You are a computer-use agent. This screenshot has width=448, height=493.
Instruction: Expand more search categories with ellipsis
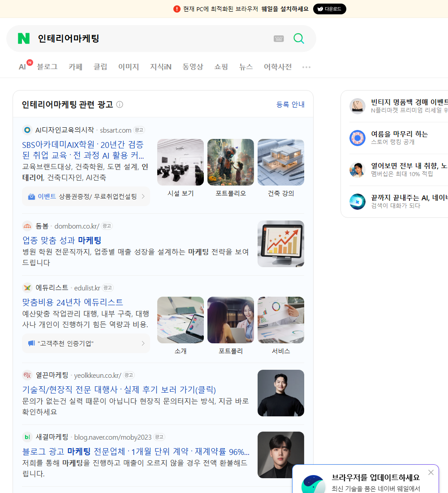click(306, 67)
